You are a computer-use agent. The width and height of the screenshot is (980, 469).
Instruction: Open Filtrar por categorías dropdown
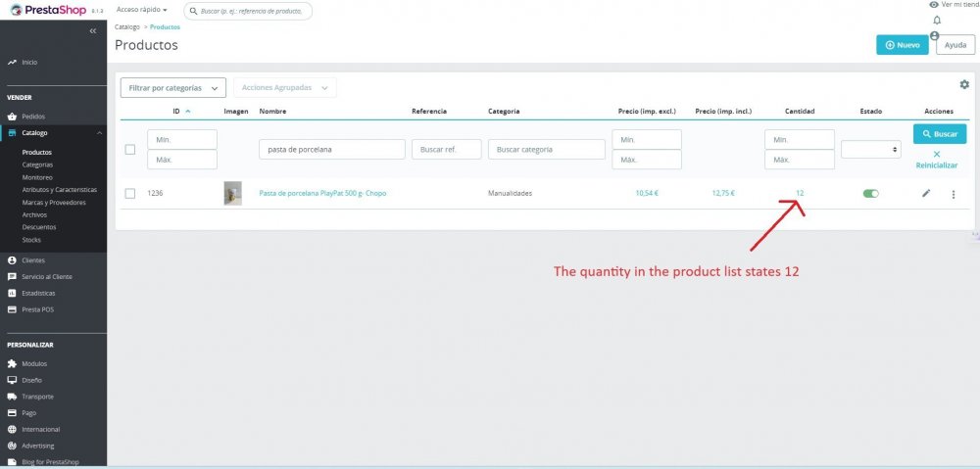coord(173,88)
